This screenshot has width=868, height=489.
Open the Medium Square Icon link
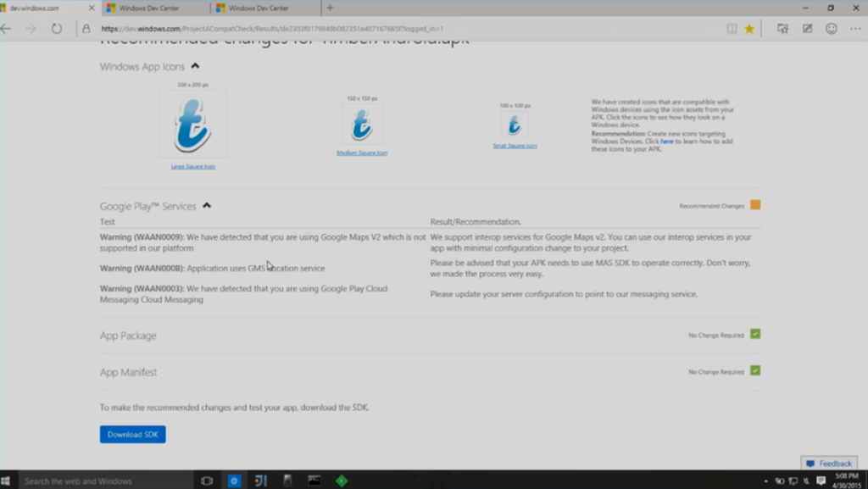pyautogui.click(x=362, y=153)
